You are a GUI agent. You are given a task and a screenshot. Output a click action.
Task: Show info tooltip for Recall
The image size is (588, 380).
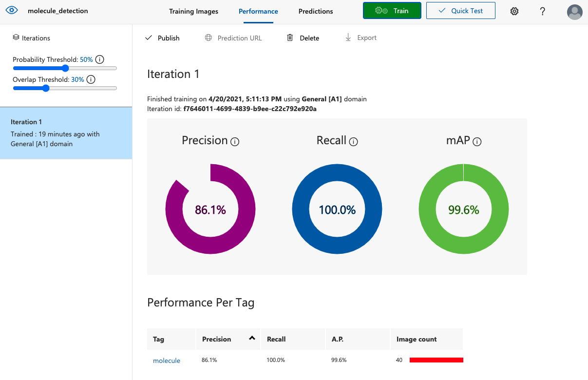click(354, 142)
